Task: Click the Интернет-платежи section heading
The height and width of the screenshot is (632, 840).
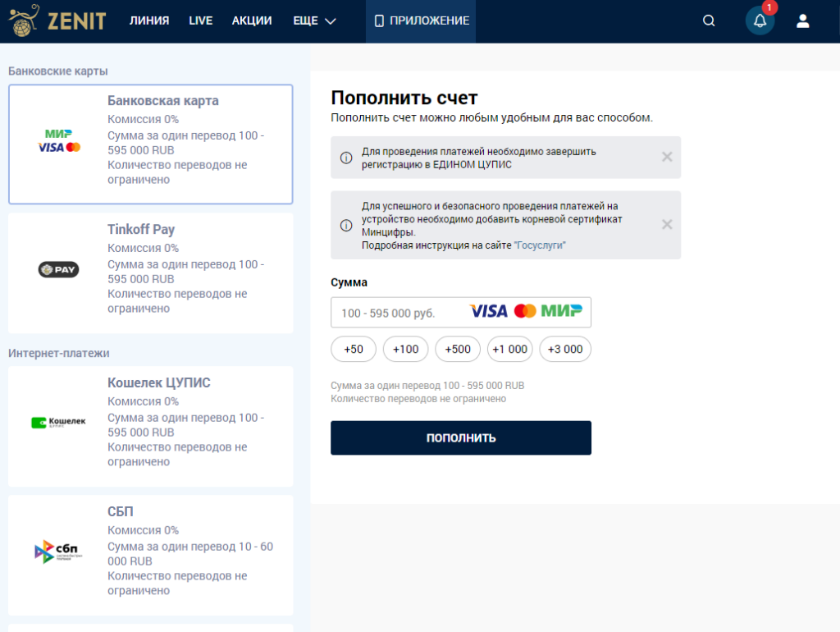Action: coord(59,353)
